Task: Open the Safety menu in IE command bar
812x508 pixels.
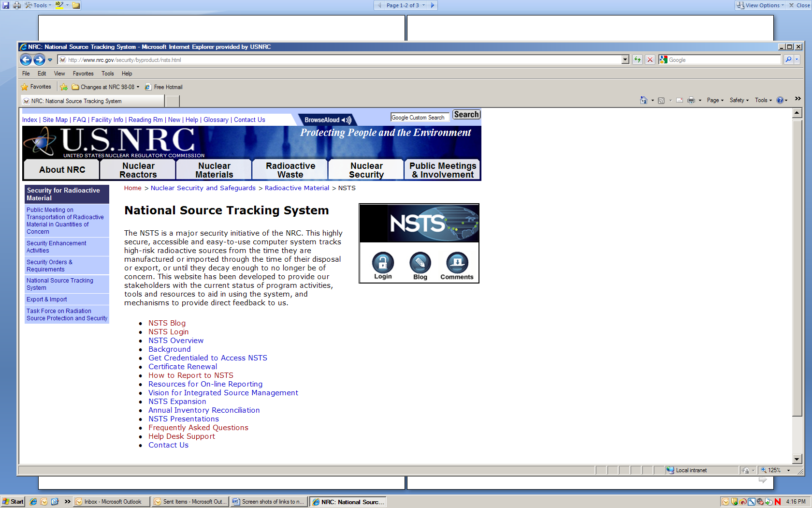Action: coord(739,100)
